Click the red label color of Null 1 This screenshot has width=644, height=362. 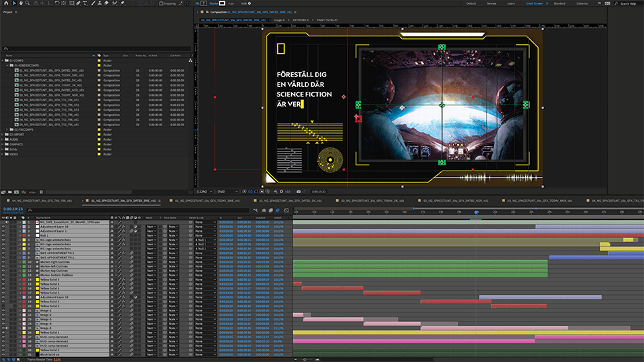click(x=24, y=235)
